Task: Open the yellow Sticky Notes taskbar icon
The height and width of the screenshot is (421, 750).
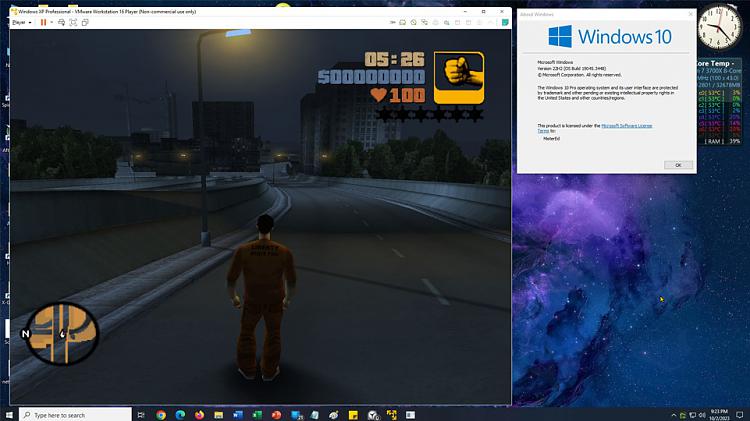Action: click(353, 415)
